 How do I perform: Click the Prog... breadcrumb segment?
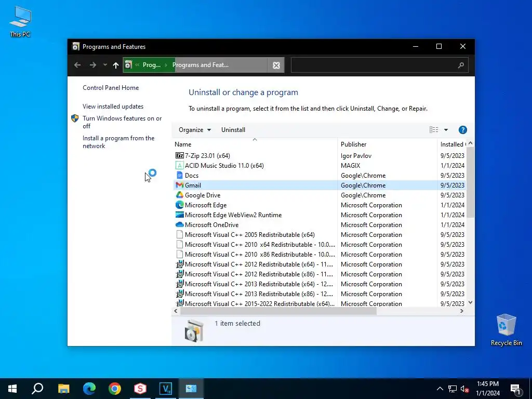pyautogui.click(x=151, y=65)
